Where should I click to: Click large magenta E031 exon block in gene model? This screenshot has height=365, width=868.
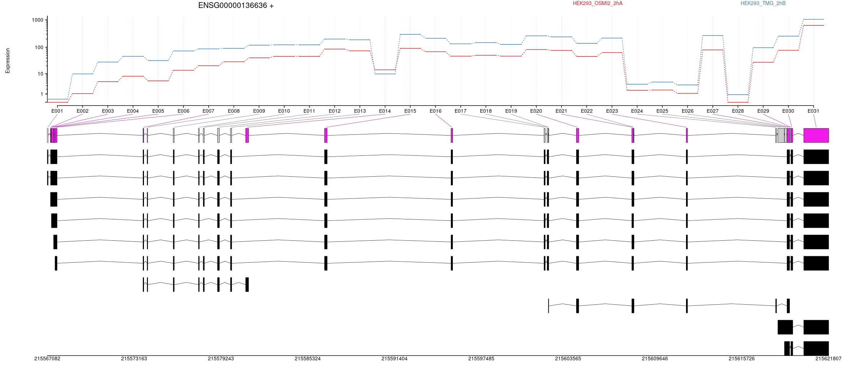click(816, 136)
